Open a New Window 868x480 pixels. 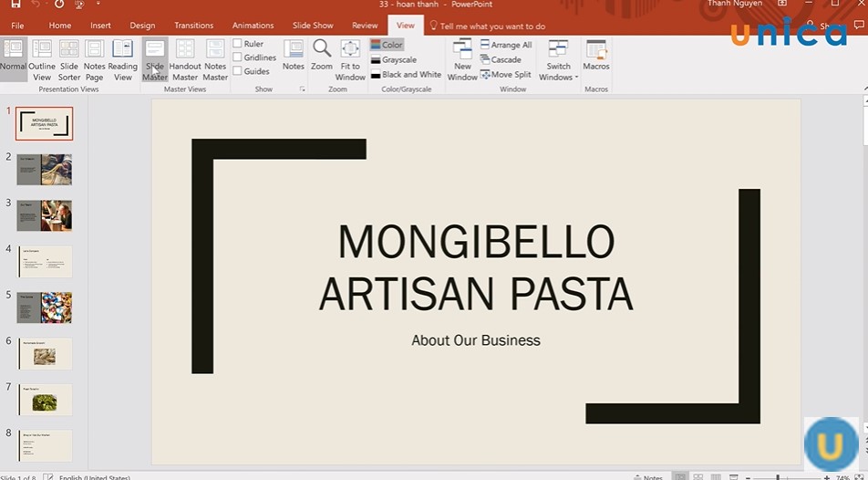coord(462,59)
